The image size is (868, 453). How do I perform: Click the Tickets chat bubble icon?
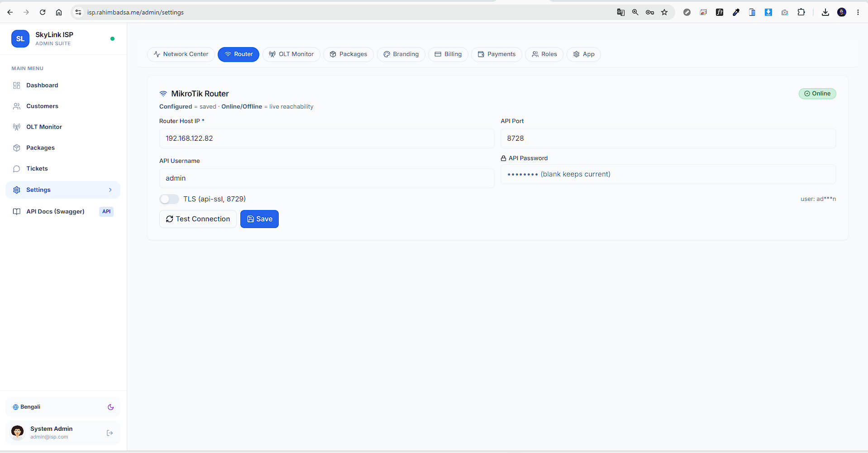pyautogui.click(x=17, y=169)
